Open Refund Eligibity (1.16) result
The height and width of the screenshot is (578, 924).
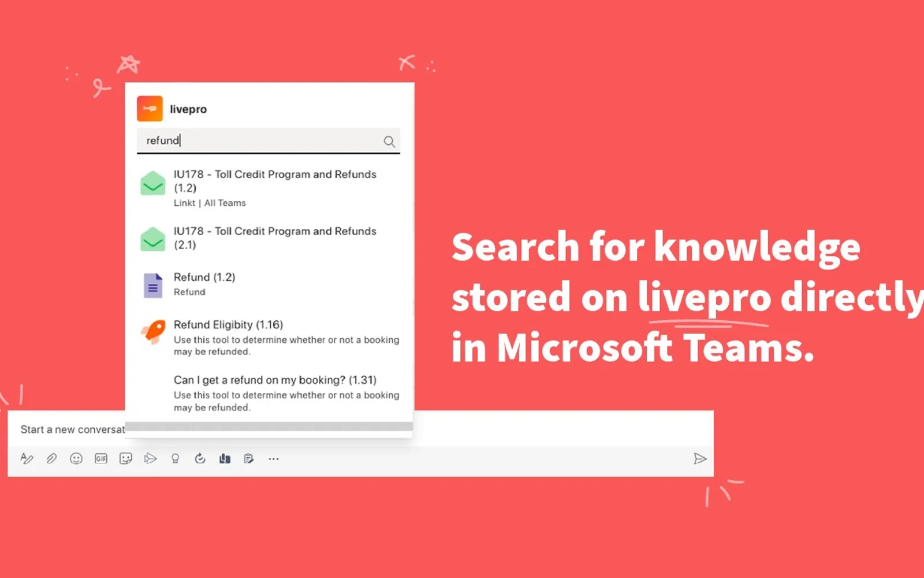(269, 338)
